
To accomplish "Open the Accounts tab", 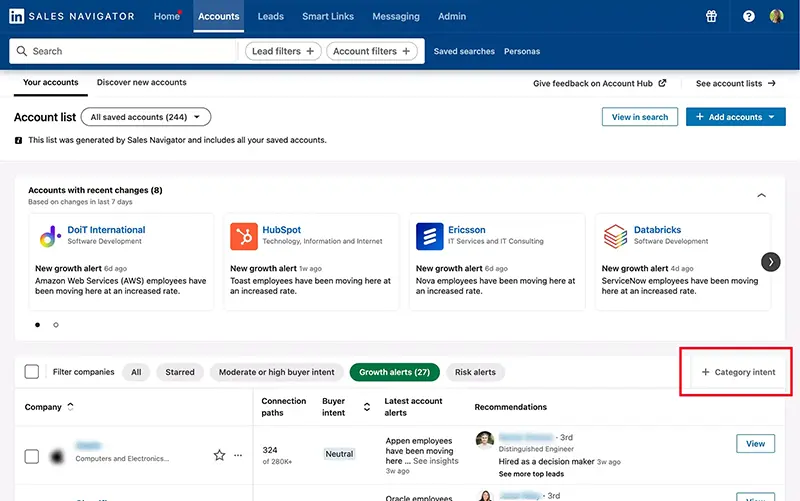I will coord(218,16).
